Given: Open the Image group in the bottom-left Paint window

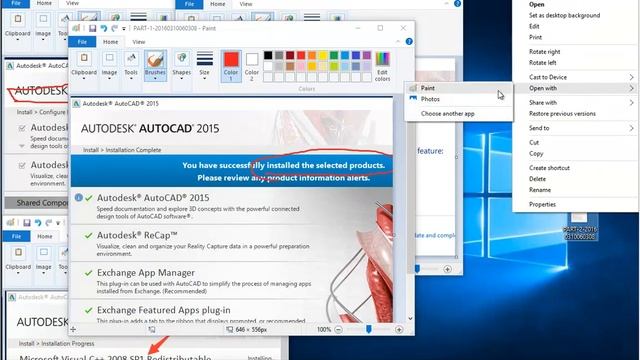Looking at the screenshot, I should (43, 260).
